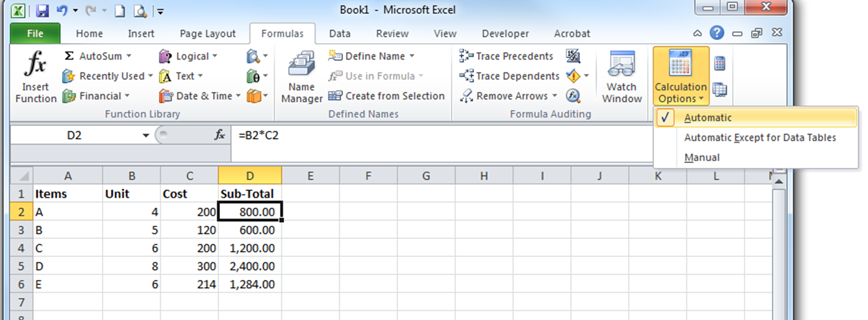Image resolution: width=868 pixels, height=320 pixels.
Task: Click the Evaluate Formula magnifier icon
Action: (573, 96)
